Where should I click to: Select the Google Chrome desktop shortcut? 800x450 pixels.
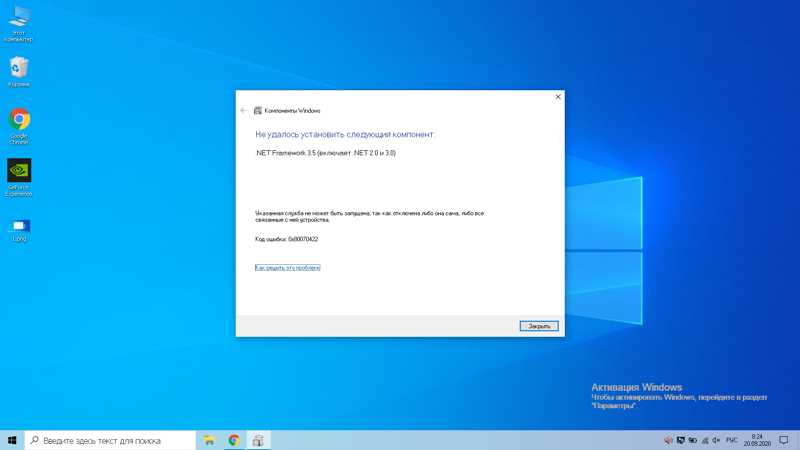19,126
